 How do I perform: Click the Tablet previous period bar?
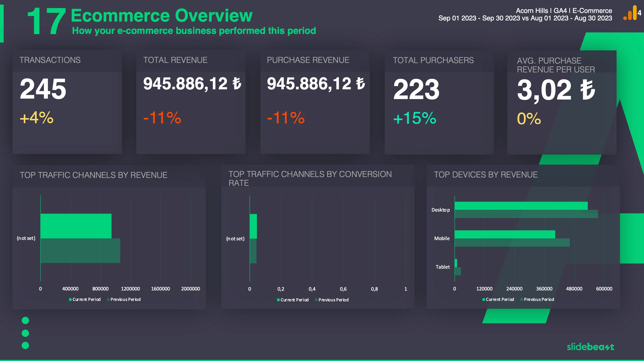click(x=458, y=271)
